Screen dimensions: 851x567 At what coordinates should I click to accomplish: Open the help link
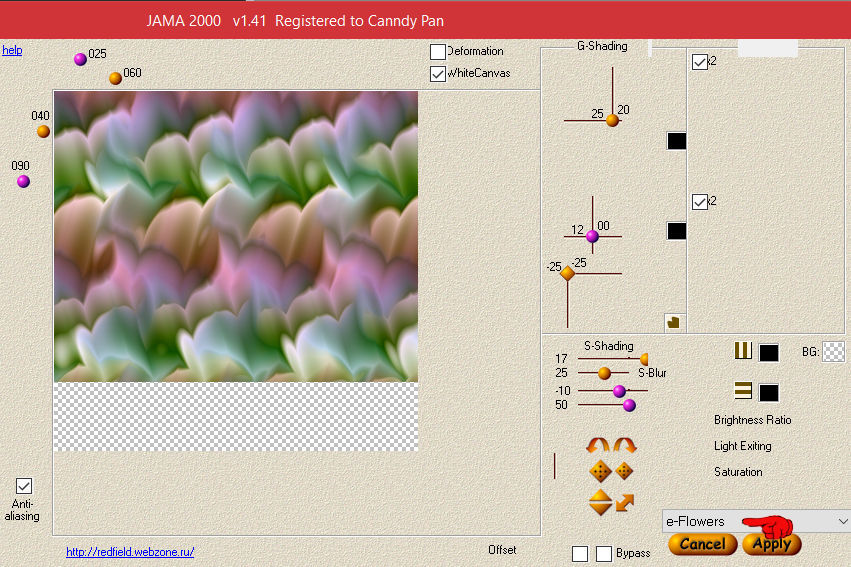click(12, 50)
